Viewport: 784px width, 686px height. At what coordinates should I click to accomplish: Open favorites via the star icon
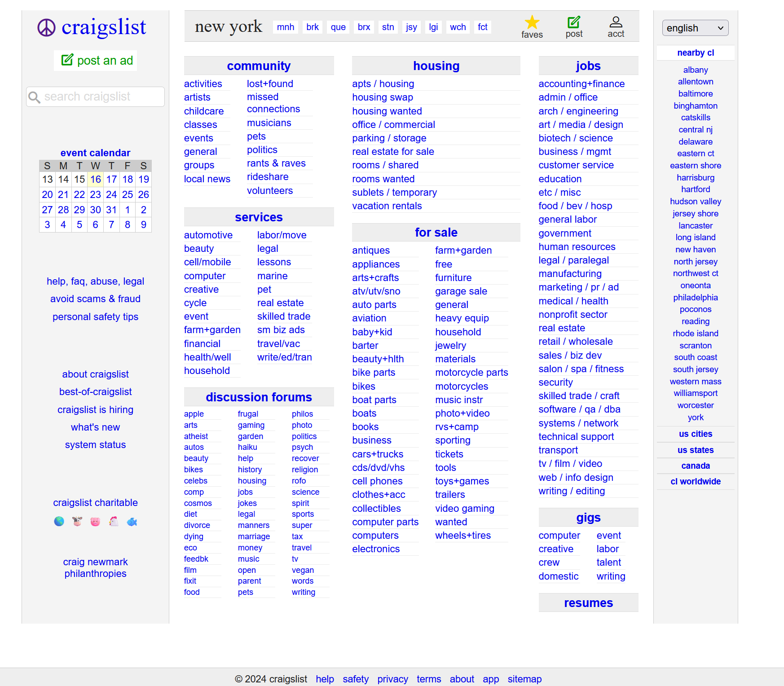tap(532, 22)
